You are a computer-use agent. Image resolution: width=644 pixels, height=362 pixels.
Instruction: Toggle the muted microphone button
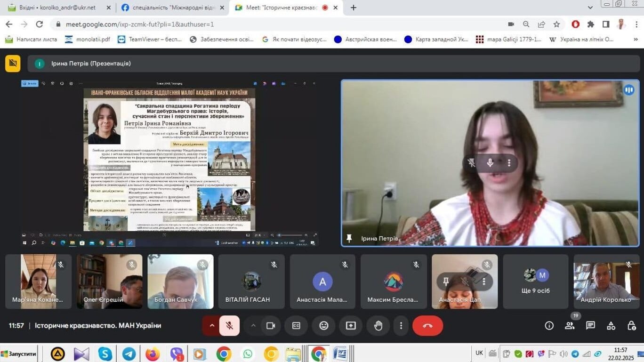pos(229,326)
